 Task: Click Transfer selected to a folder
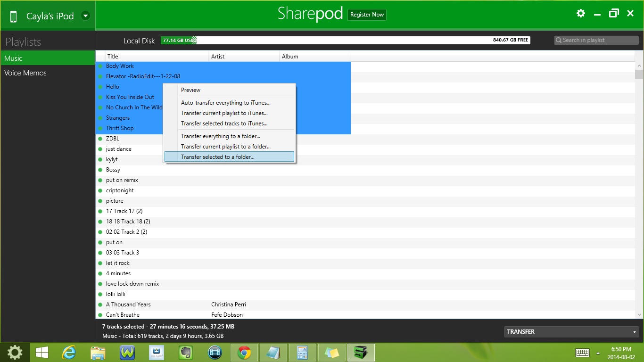[x=229, y=157]
